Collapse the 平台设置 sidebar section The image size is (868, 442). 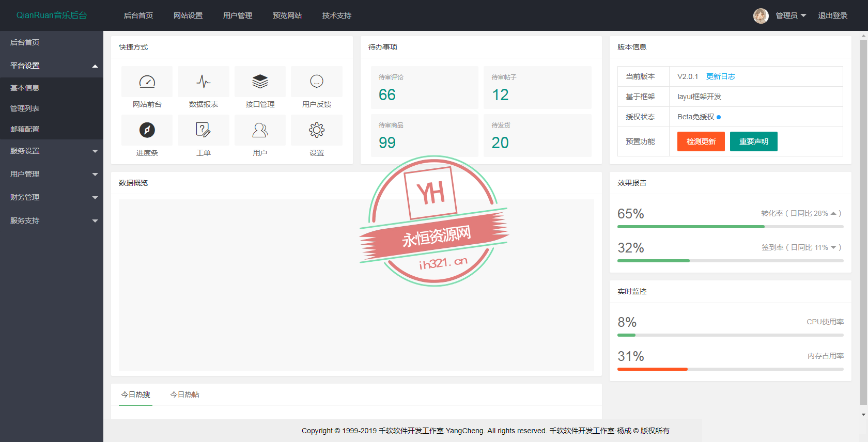(52, 66)
